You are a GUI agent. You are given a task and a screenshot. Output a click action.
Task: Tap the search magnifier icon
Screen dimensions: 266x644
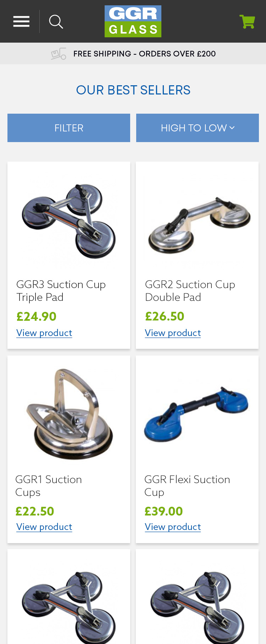[56, 22]
